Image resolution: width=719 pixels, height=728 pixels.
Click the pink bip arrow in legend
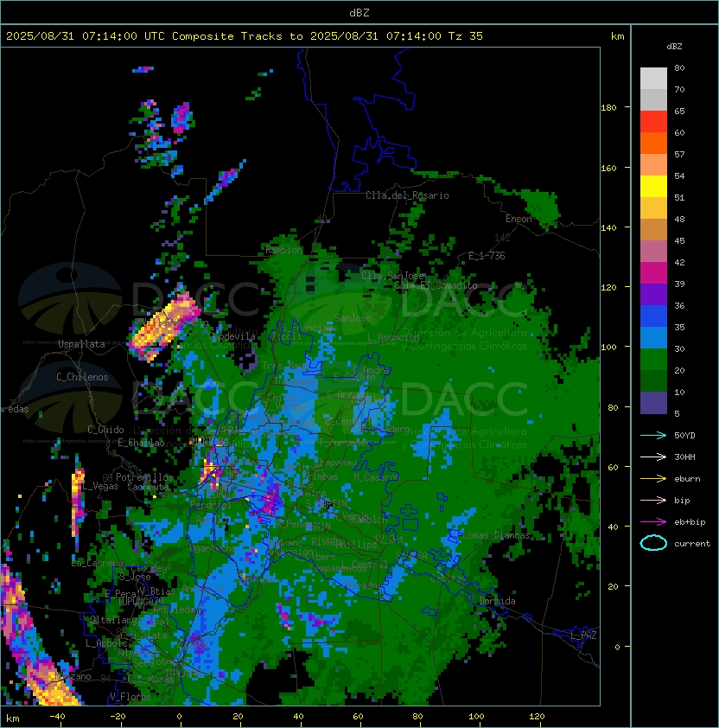point(653,500)
